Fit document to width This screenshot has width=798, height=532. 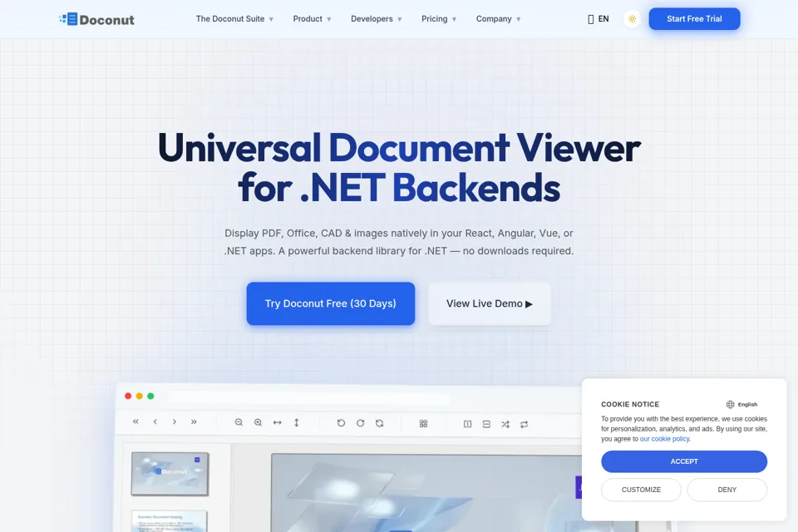(x=278, y=422)
